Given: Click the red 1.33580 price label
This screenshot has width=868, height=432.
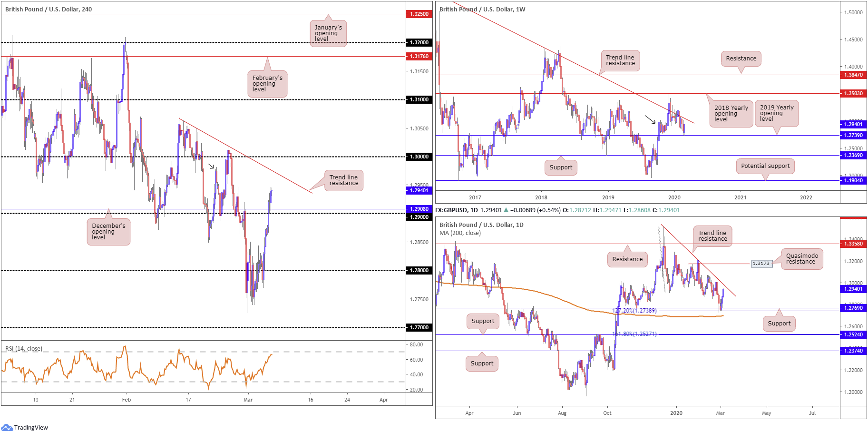Looking at the screenshot, I should click(x=853, y=244).
